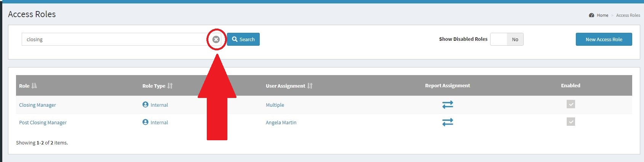Open report assignment for Post Closing Manager
This screenshot has width=644, height=162.
447,122
